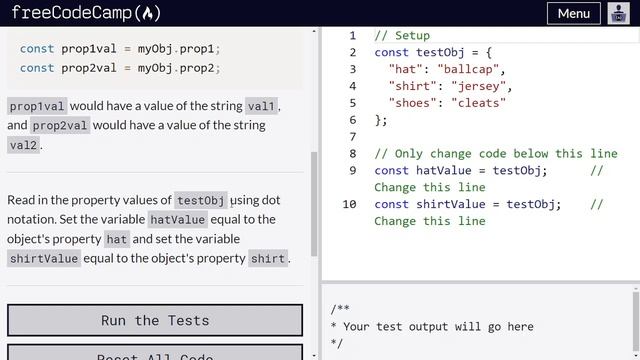Open the freeCodeCamp home logo
The width and height of the screenshot is (640, 360).
point(86,13)
